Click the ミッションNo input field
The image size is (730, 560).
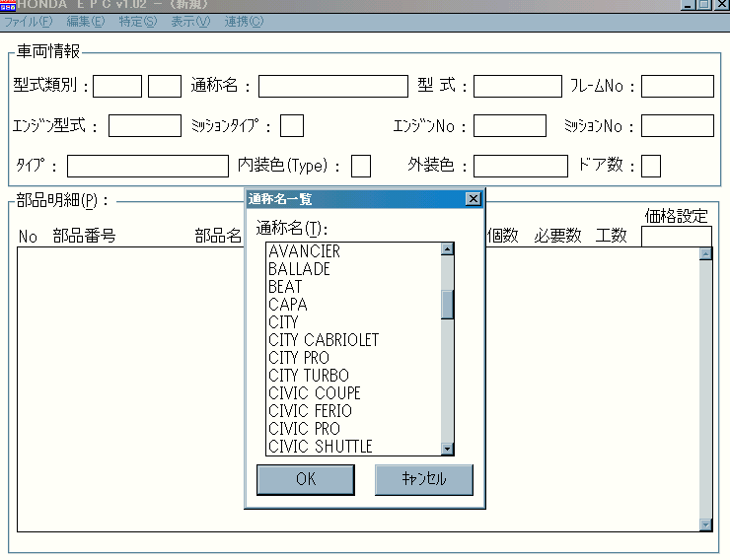click(678, 125)
